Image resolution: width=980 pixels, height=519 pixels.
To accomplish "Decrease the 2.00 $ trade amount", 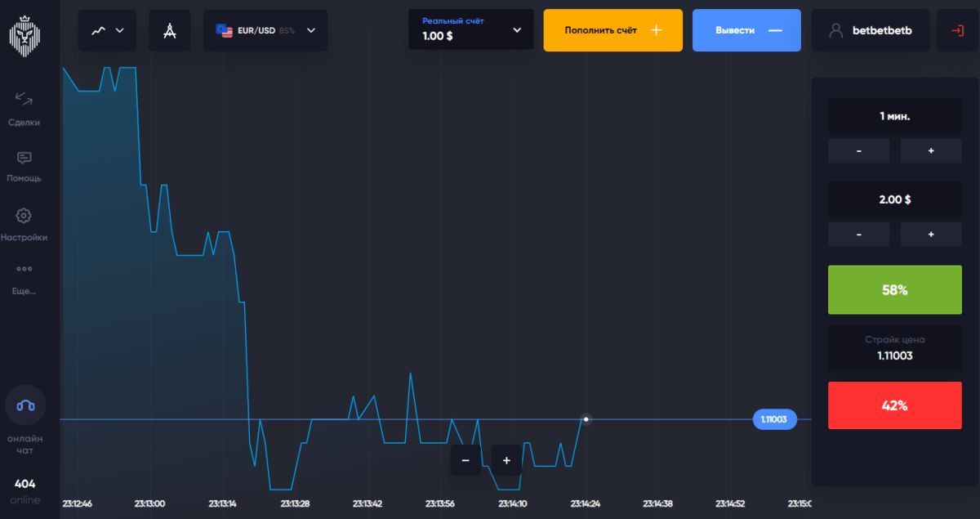I will coord(859,235).
